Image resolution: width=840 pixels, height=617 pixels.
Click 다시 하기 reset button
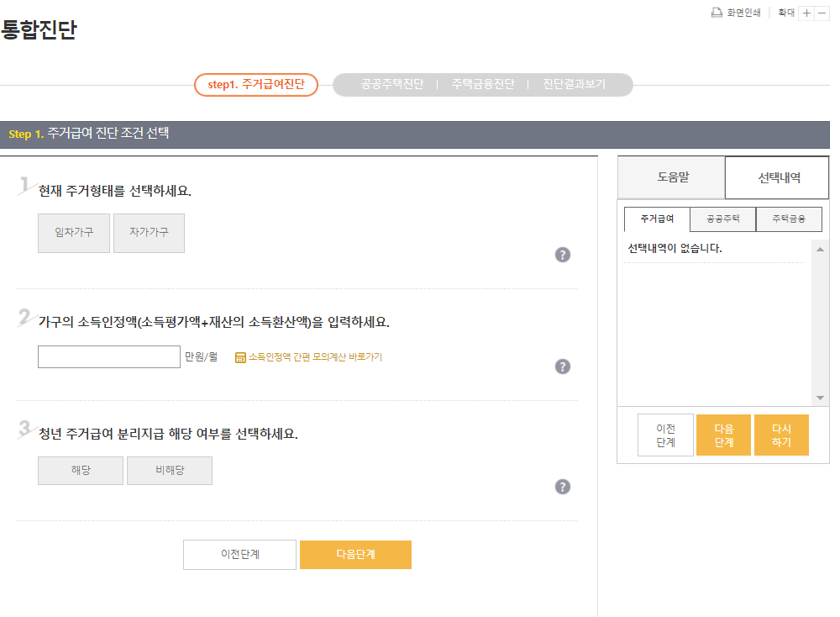tap(781, 435)
